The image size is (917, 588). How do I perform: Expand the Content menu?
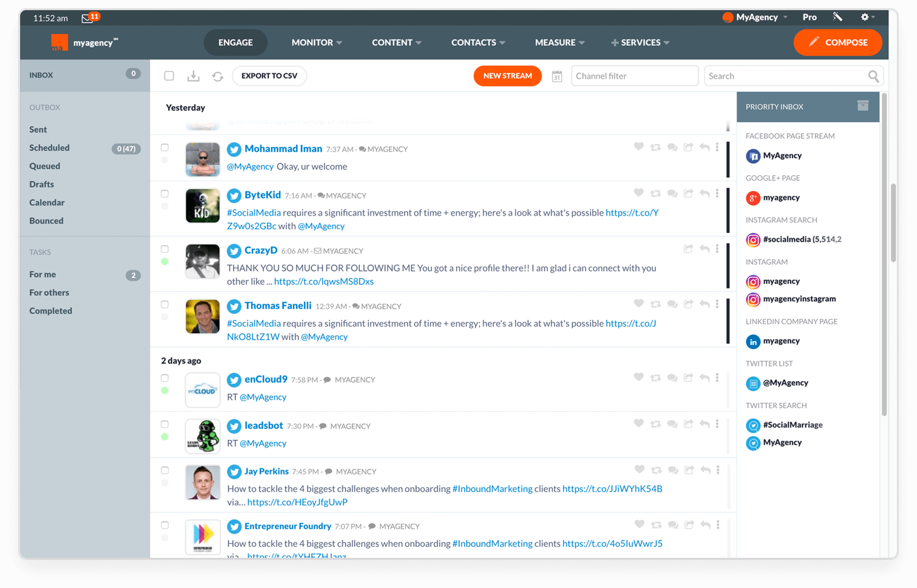(397, 42)
